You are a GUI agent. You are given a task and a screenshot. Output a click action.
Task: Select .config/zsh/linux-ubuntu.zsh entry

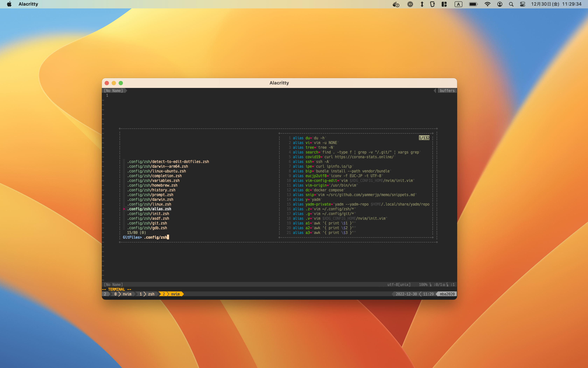(x=156, y=171)
